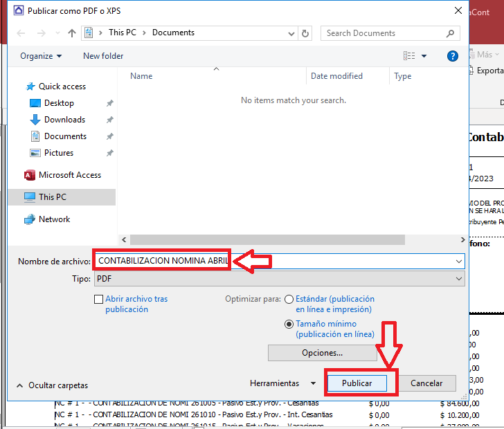Click the Back navigation arrow
The image size is (504, 429).
point(21,33)
